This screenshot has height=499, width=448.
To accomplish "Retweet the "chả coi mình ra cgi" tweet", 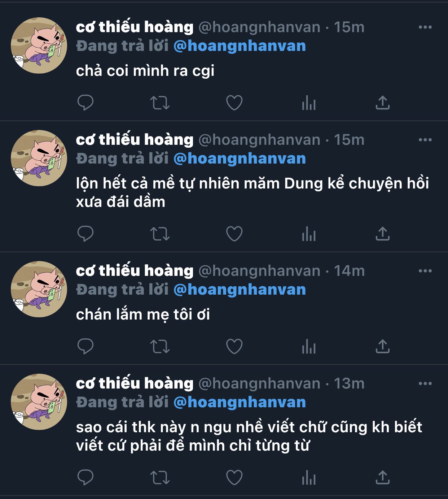I will [160, 103].
